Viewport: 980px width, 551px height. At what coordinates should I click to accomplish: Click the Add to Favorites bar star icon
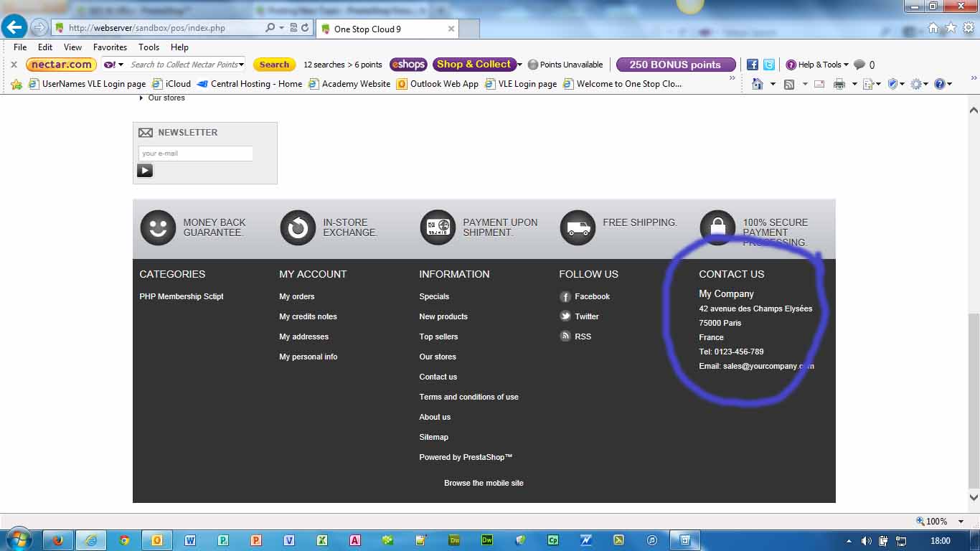tap(17, 84)
